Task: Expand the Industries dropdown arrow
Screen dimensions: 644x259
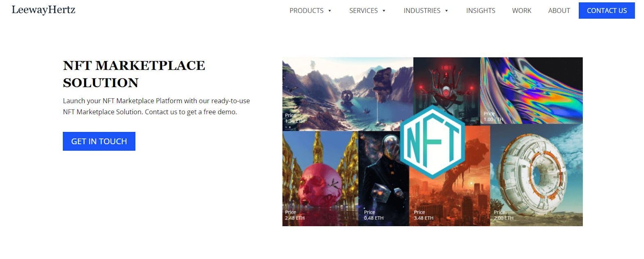Action: pos(446,11)
